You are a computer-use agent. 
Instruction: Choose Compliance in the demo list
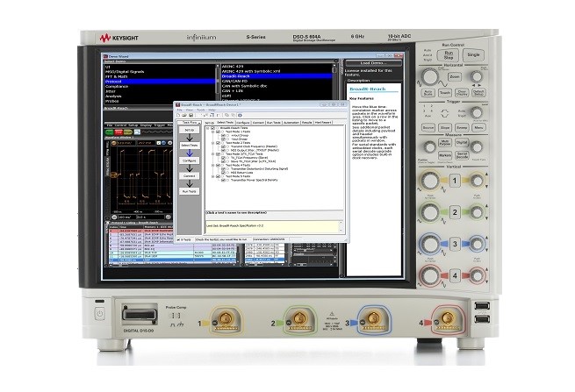pyautogui.click(x=160, y=87)
